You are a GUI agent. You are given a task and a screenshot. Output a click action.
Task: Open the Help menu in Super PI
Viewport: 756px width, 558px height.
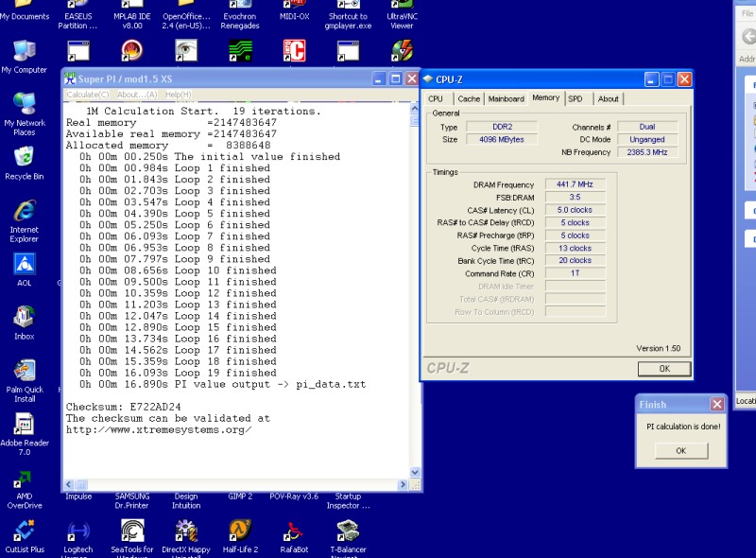(x=178, y=95)
